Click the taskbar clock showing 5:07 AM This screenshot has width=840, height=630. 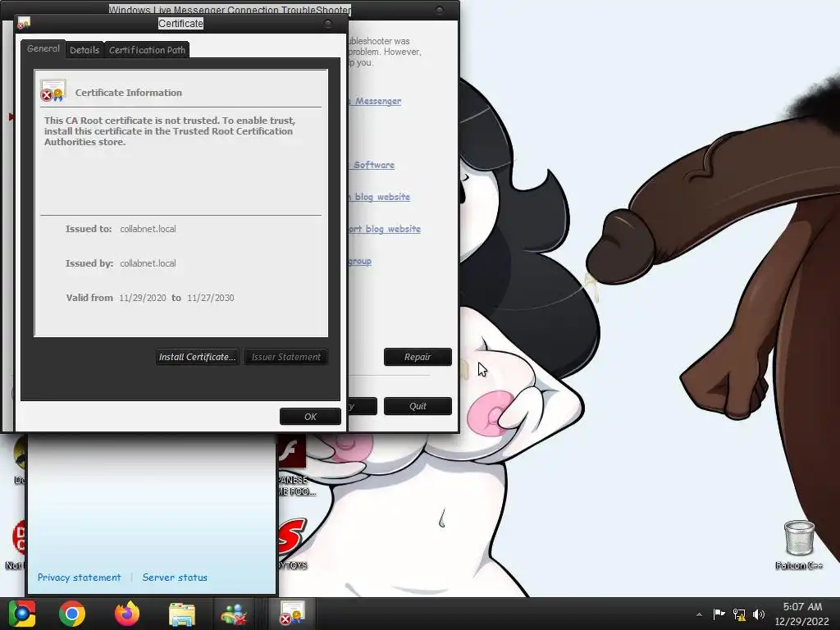(x=802, y=614)
